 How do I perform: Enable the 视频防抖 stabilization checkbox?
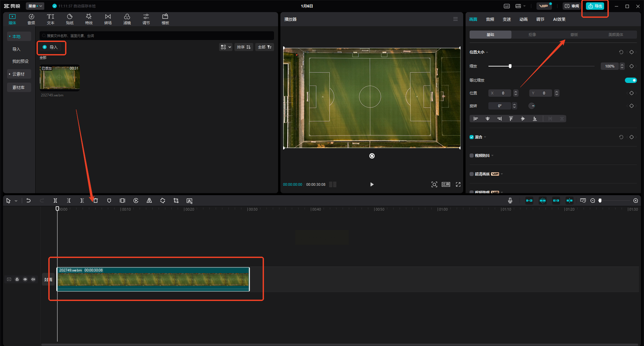pyautogui.click(x=471, y=155)
